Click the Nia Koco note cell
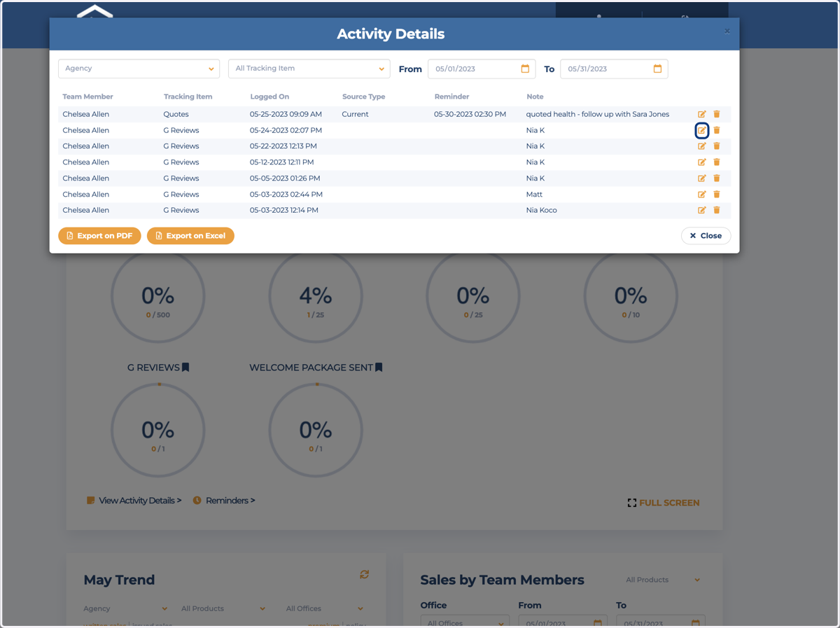 pos(541,210)
